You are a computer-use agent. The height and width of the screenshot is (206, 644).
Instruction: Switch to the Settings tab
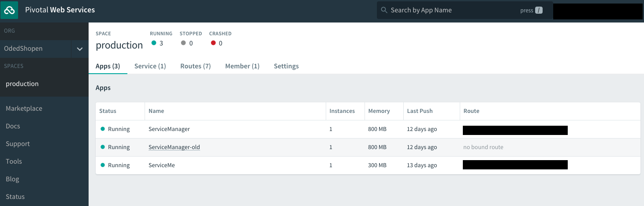point(287,66)
